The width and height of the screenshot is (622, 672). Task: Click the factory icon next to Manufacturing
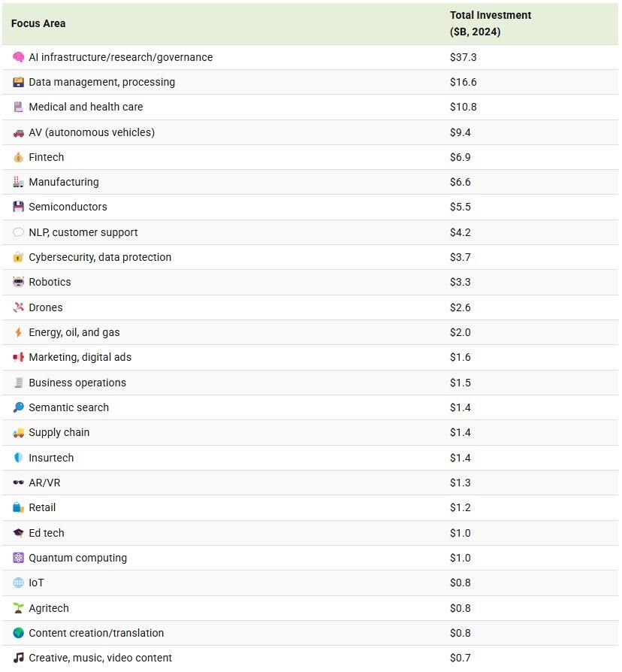pos(18,182)
